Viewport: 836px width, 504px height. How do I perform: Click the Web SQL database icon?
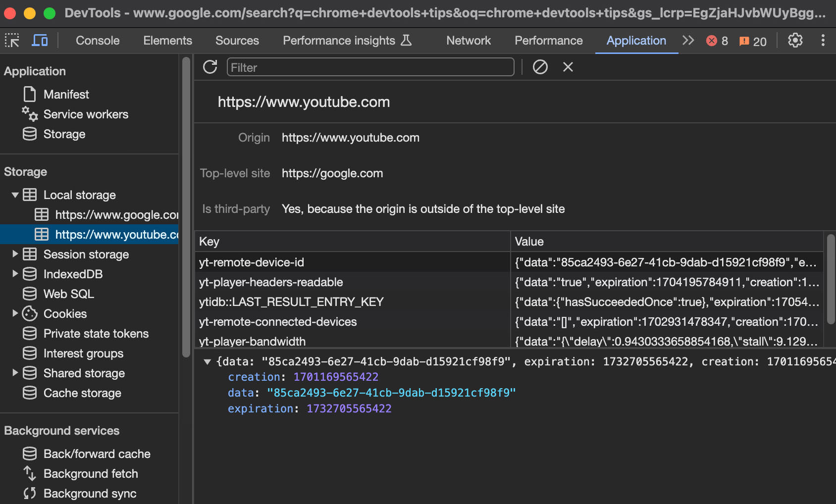tap(30, 294)
